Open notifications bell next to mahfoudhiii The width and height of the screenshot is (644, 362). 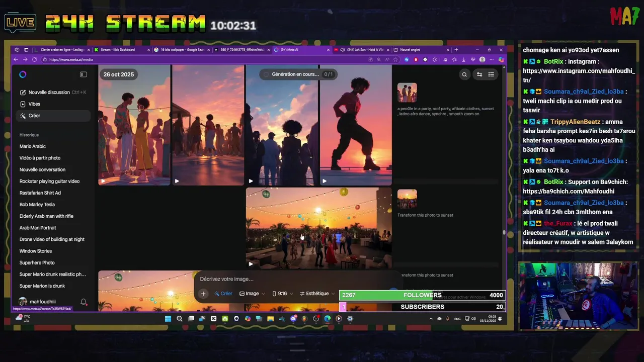coord(84,302)
